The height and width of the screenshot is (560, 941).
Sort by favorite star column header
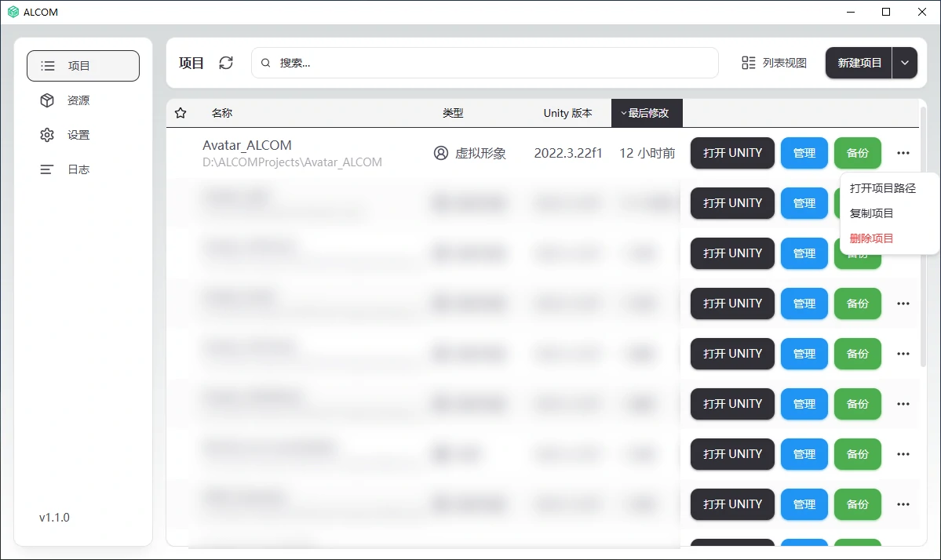click(x=181, y=113)
